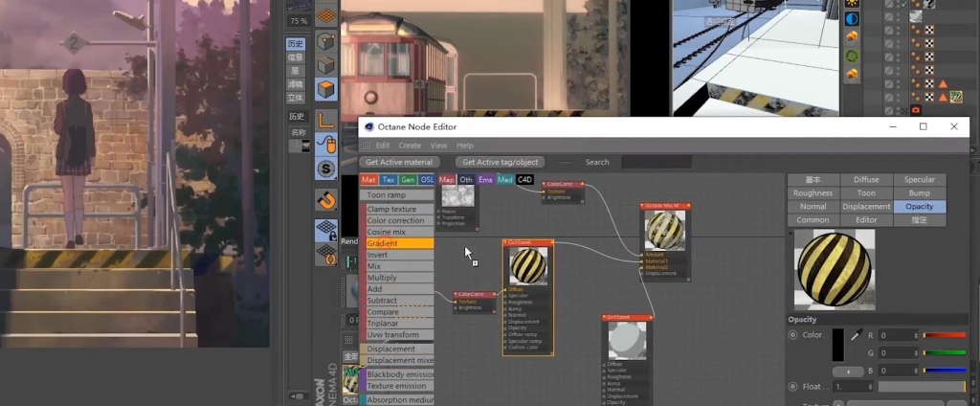Image resolution: width=980 pixels, height=406 pixels.
Task: Click the question mark tag in the object manager
Action: pyautogui.click(x=930, y=4)
